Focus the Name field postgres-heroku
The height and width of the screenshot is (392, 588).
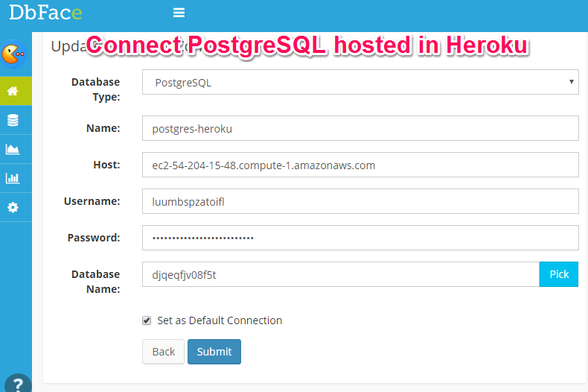[x=360, y=128]
